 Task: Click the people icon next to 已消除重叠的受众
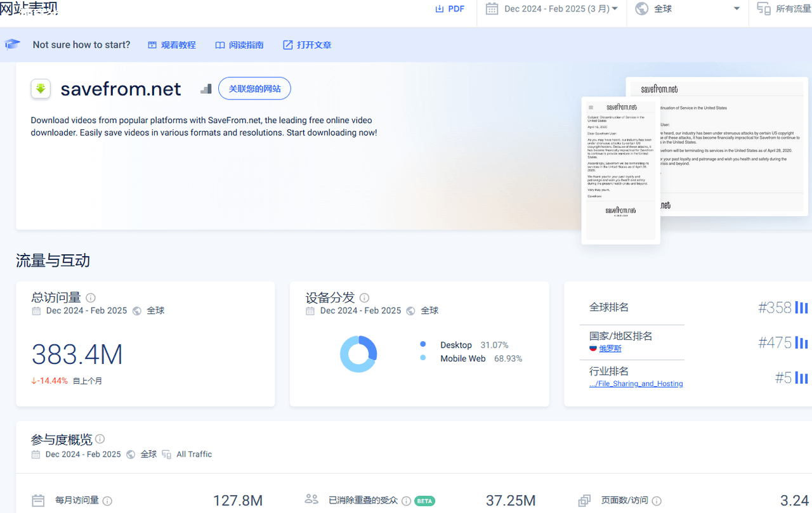click(311, 500)
